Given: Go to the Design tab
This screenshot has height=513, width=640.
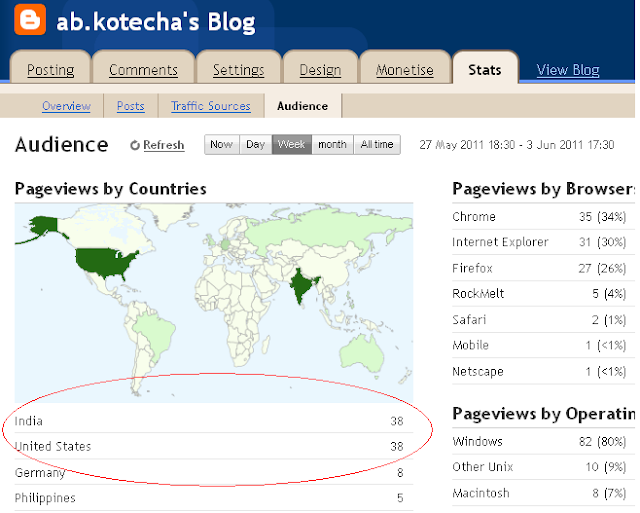Looking at the screenshot, I should (320, 70).
